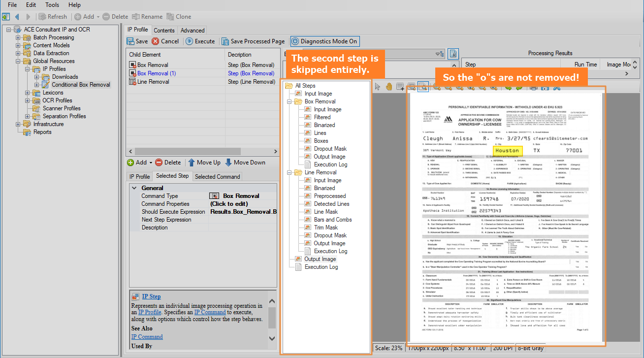Select the hand pan tool
The height and width of the screenshot is (358, 644).
pyautogui.click(x=389, y=87)
